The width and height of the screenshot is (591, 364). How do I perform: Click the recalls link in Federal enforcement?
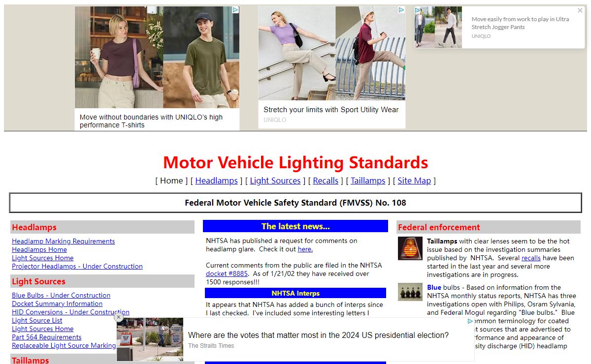click(531, 258)
